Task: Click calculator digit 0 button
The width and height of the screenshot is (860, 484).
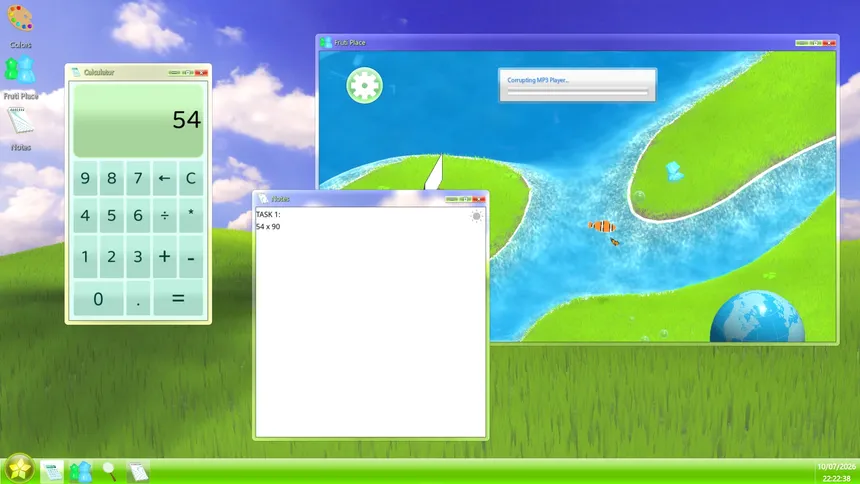Action: (98, 299)
